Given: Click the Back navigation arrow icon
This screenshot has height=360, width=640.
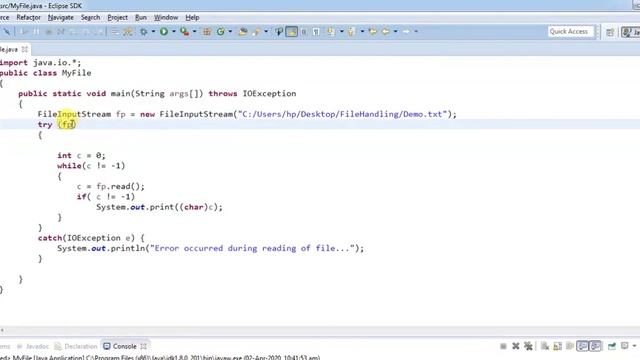Looking at the screenshot, I should point(385,31).
